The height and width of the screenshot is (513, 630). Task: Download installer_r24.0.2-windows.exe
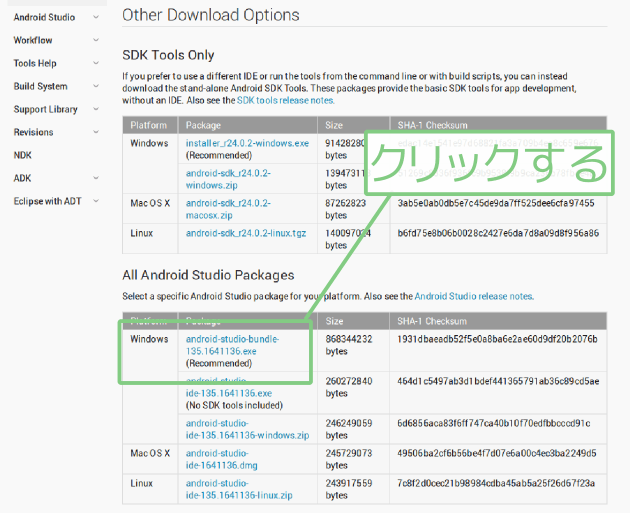pyautogui.click(x=247, y=143)
